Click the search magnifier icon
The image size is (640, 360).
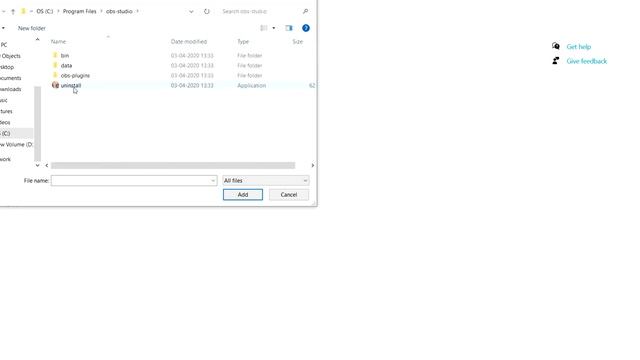[x=305, y=11]
